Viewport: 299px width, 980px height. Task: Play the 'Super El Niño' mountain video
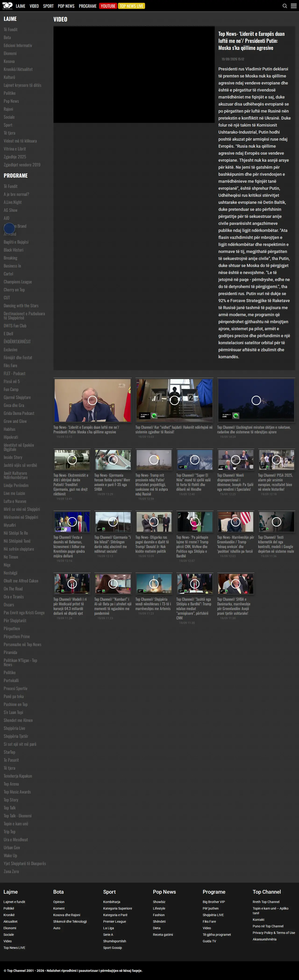click(x=195, y=460)
